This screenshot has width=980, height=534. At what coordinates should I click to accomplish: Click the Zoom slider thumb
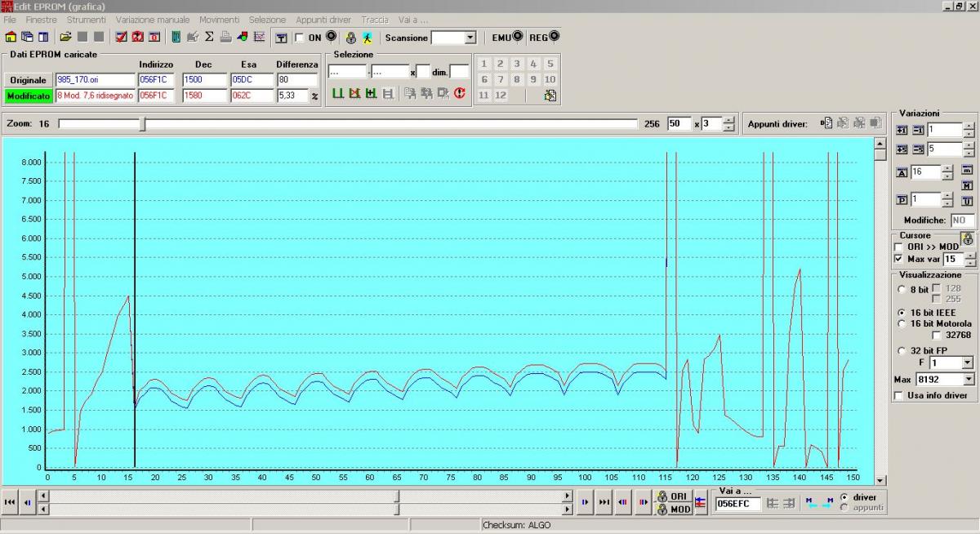pos(143,124)
